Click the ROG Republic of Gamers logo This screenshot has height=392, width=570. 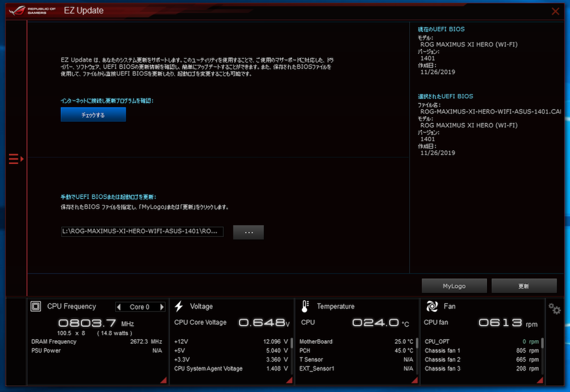32,11
